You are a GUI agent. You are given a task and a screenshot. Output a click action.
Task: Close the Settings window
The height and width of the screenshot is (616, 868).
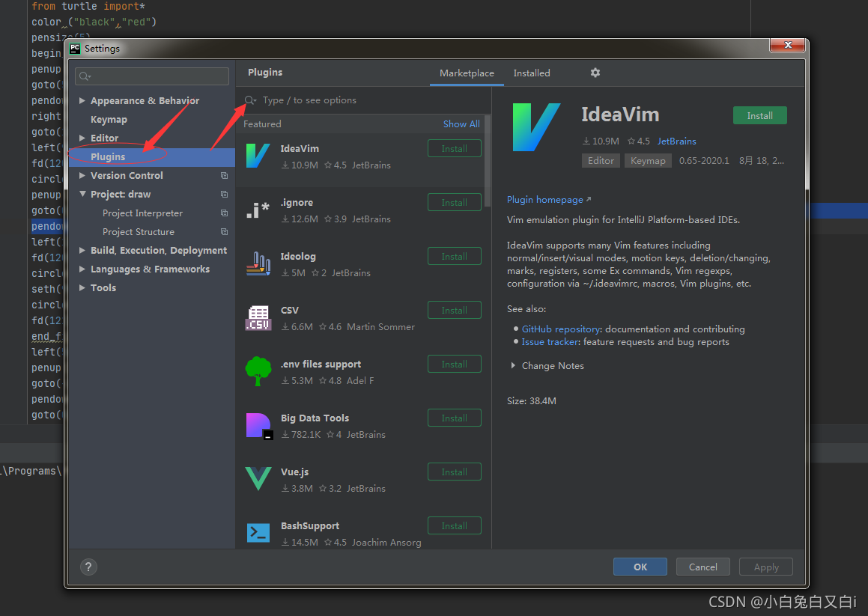[x=787, y=45]
